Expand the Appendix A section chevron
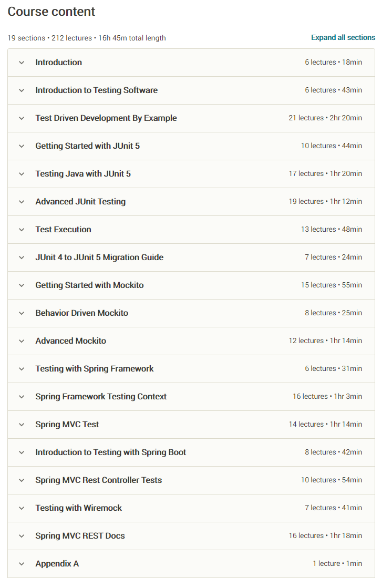This screenshot has width=382, height=588. (22, 564)
